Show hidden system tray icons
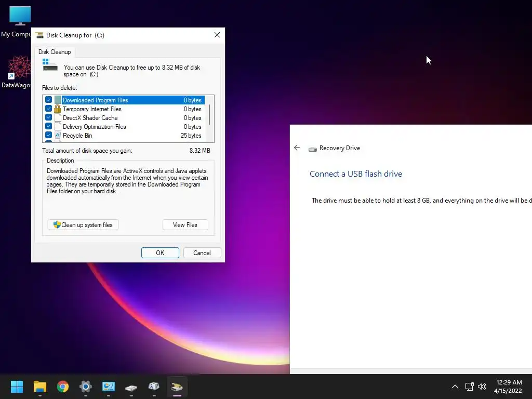532x399 pixels. [455, 387]
